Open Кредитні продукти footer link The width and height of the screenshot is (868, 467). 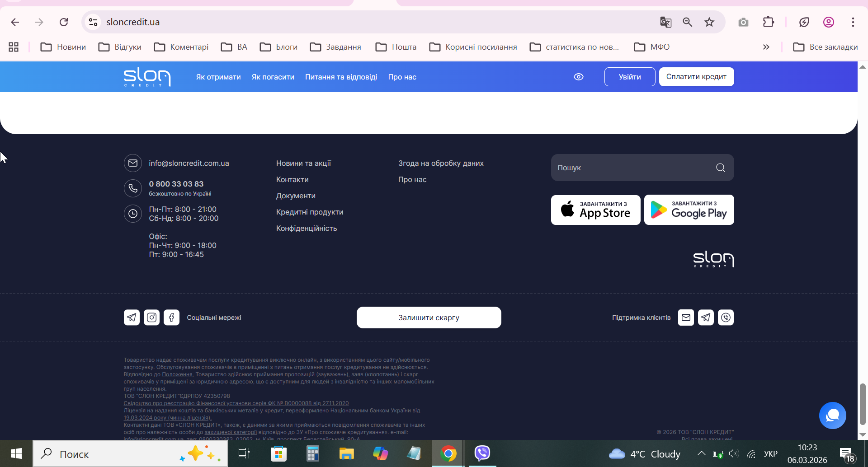pos(310,212)
